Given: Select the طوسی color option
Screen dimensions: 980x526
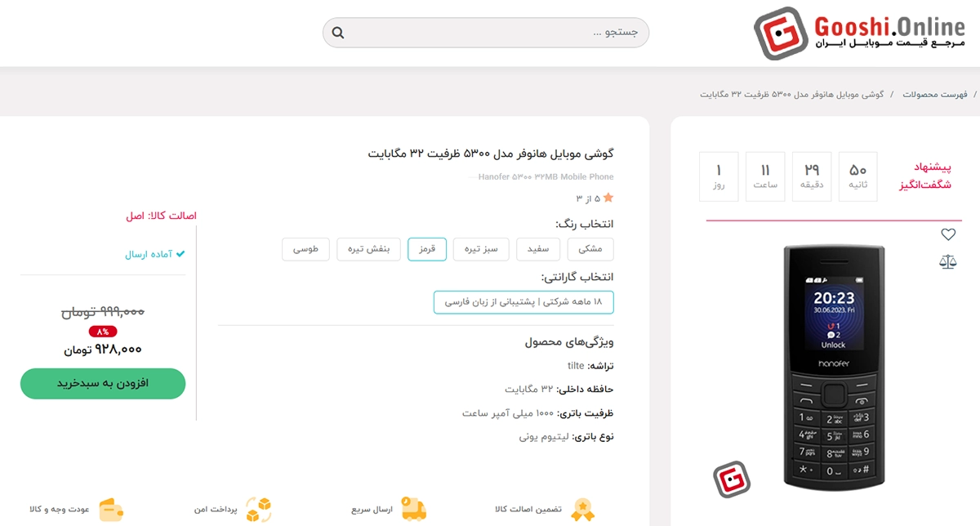Looking at the screenshot, I should 305,249.
